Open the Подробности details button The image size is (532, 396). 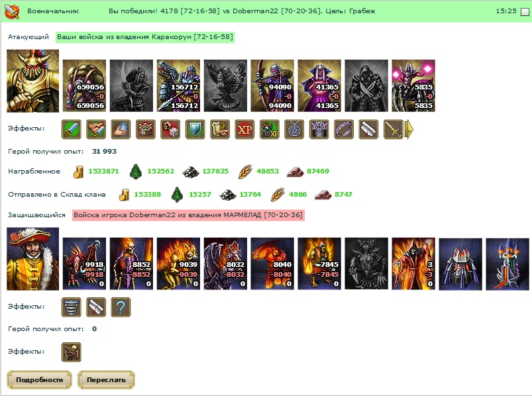(x=39, y=379)
